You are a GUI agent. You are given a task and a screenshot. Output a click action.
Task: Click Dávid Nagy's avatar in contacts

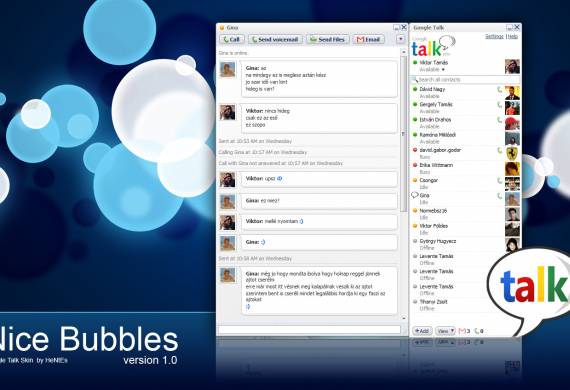click(x=512, y=93)
